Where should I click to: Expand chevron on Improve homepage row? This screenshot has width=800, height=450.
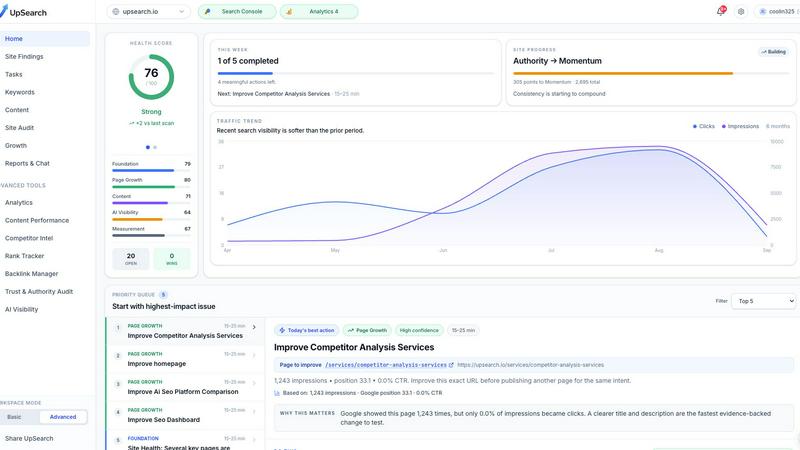[x=254, y=355]
